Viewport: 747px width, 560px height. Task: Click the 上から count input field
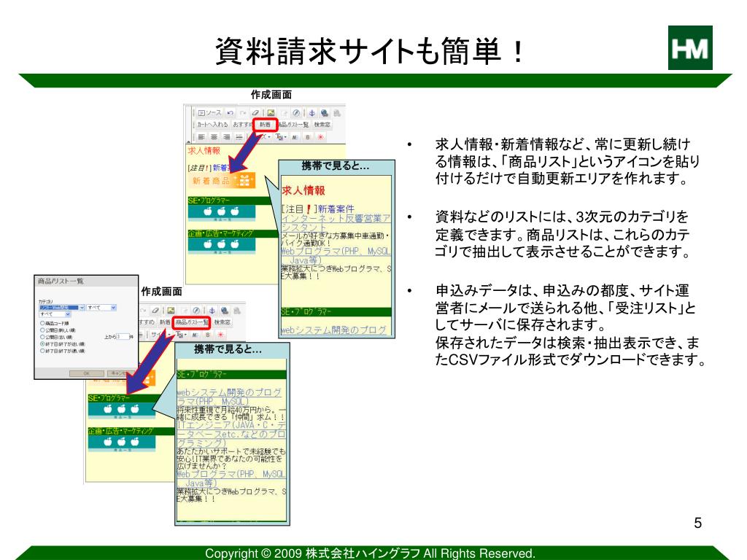tap(123, 337)
